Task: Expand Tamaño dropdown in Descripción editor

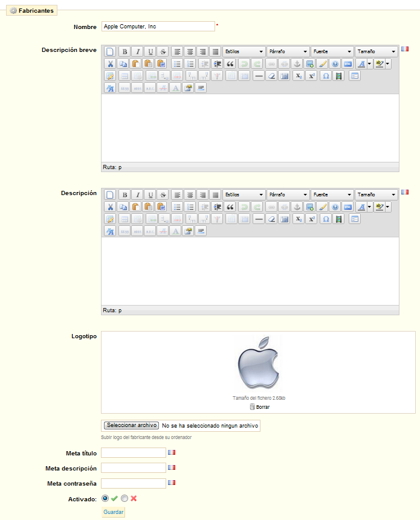Action: pos(376,194)
